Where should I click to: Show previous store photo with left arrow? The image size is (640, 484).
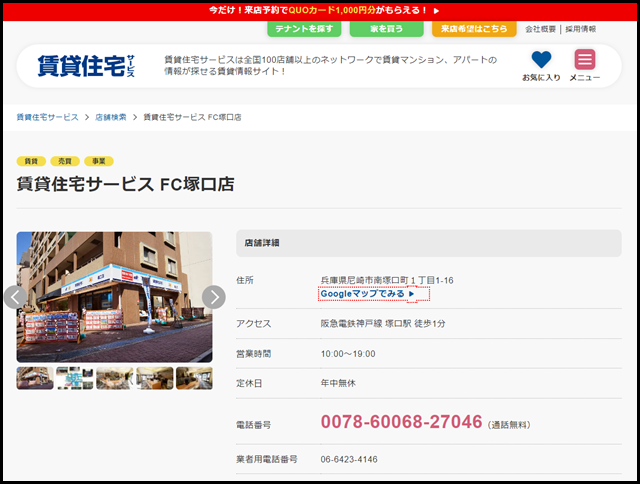coord(16,297)
